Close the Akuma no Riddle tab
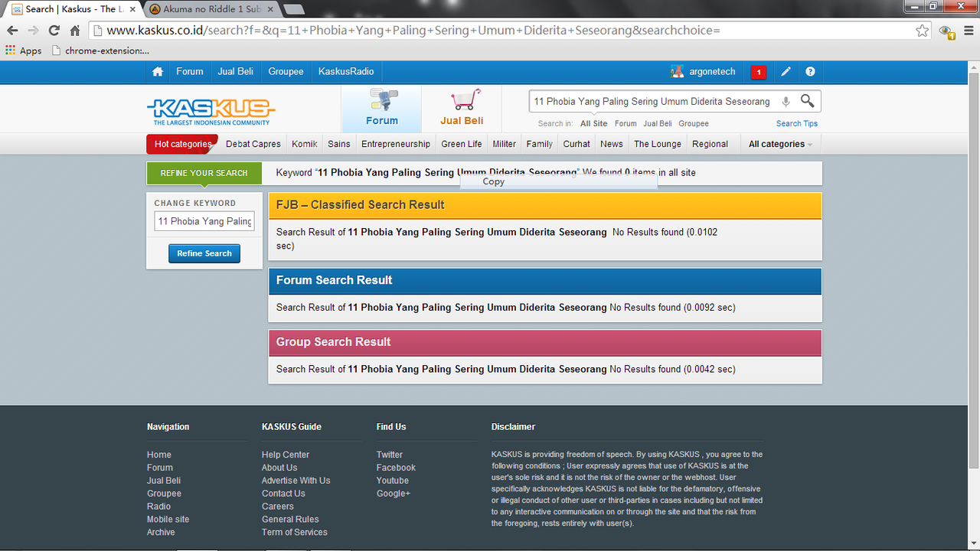 (x=270, y=9)
